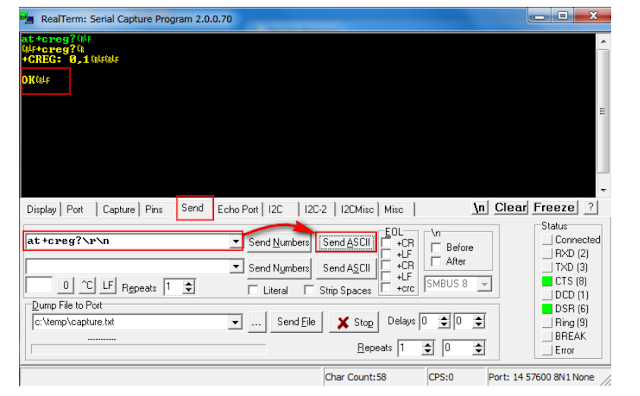Switch to the I2C-2 tab

316,209
